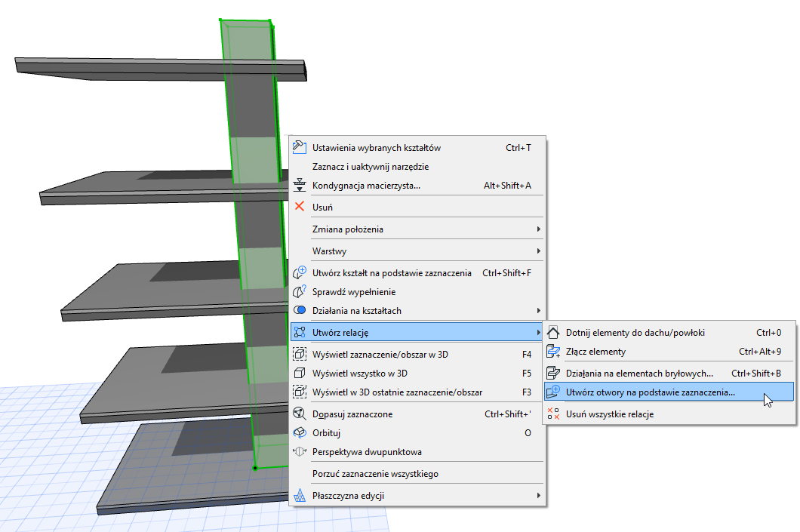The image size is (800, 532).
Task: Choose Sprawdź wypełnienie
Action: tap(417, 292)
